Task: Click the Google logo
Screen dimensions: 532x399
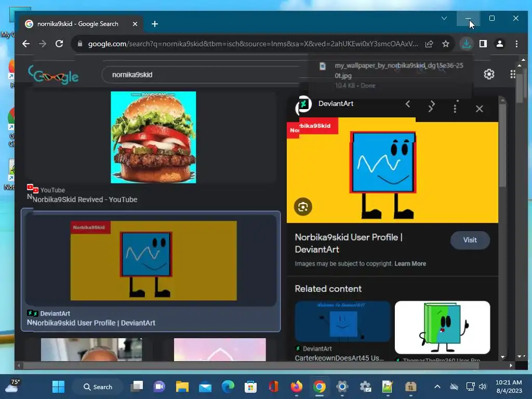Action: [54, 75]
